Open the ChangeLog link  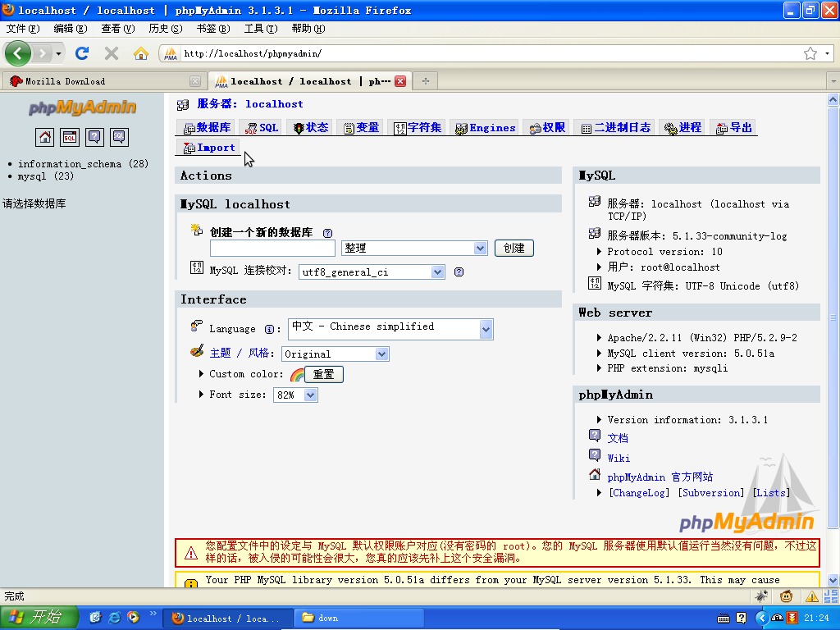[x=638, y=493]
